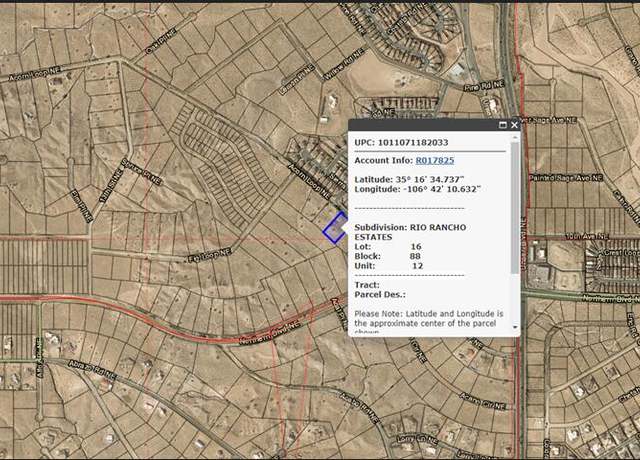640x460 pixels.
Task: Close the parcel info popup
Action: tap(514, 125)
